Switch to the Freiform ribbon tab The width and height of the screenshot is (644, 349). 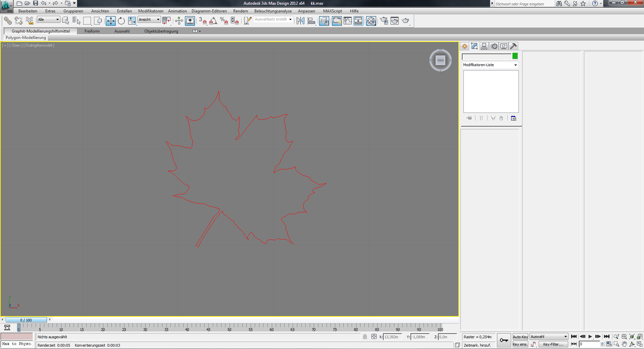click(x=92, y=31)
